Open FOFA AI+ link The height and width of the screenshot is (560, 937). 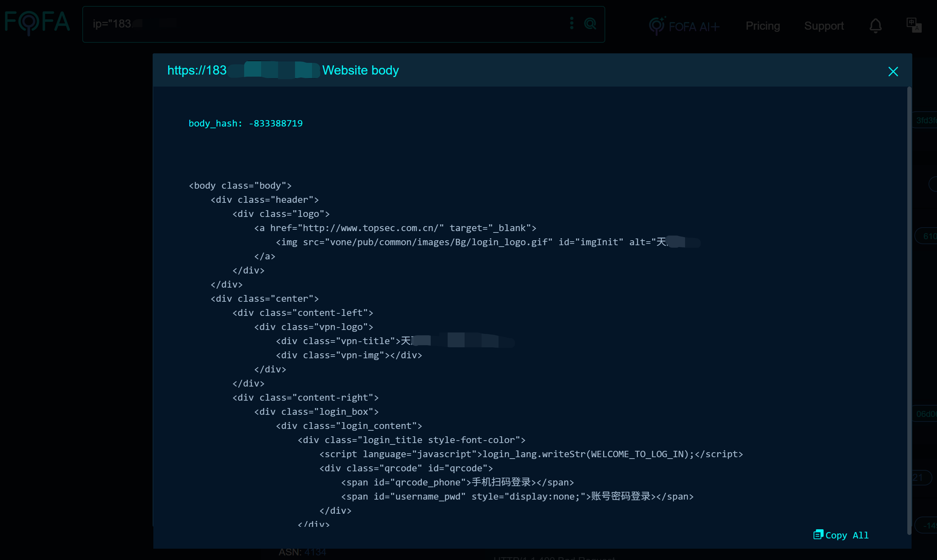pos(684,26)
